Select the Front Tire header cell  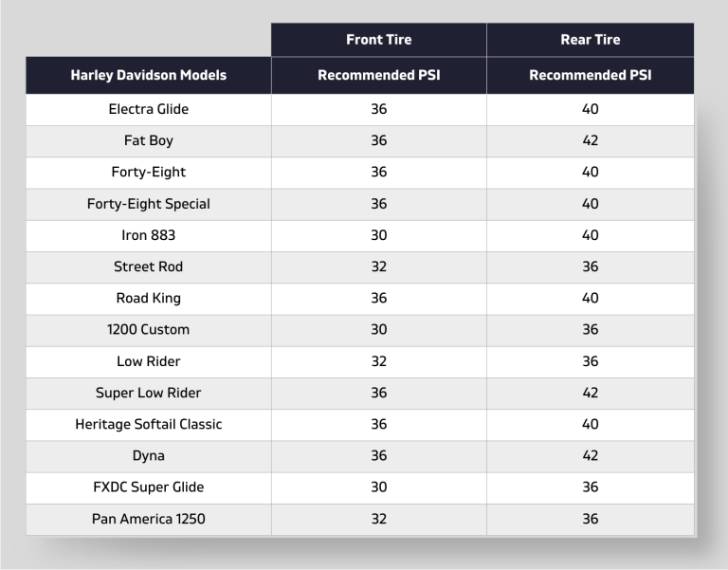pyautogui.click(x=379, y=40)
